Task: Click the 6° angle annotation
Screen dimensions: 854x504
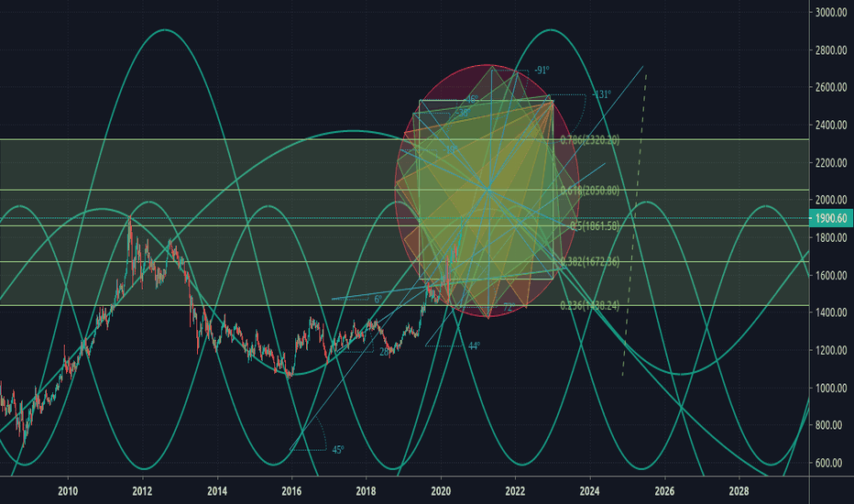Action: [378, 299]
